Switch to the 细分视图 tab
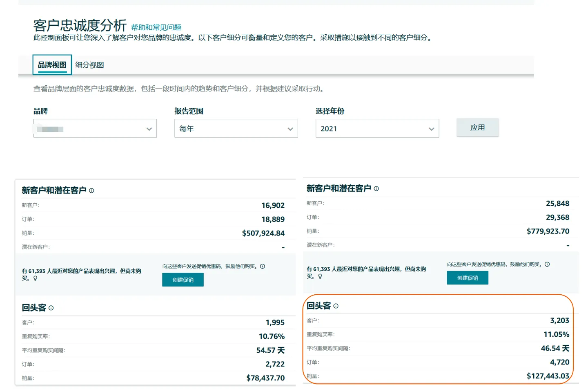The width and height of the screenshot is (588, 389). pyautogui.click(x=89, y=64)
